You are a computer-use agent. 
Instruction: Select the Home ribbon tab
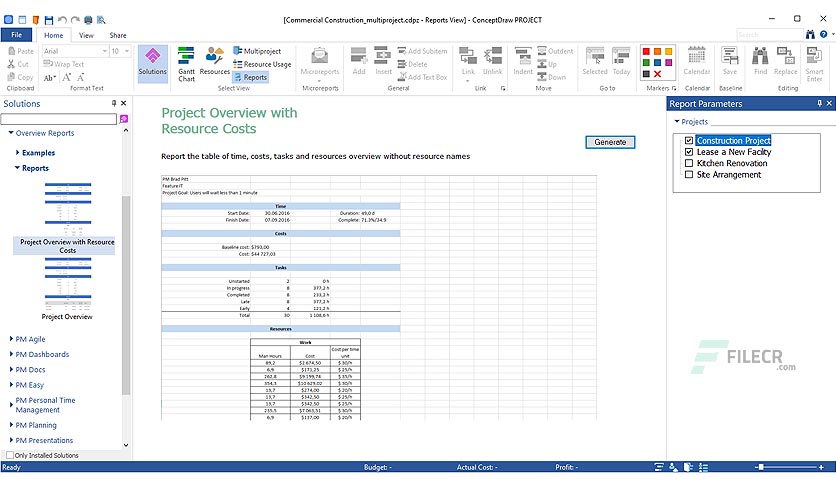point(53,35)
